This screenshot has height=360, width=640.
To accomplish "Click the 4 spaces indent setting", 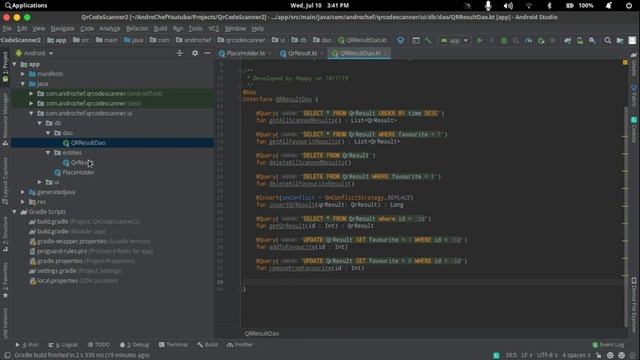I will [x=576, y=355].
